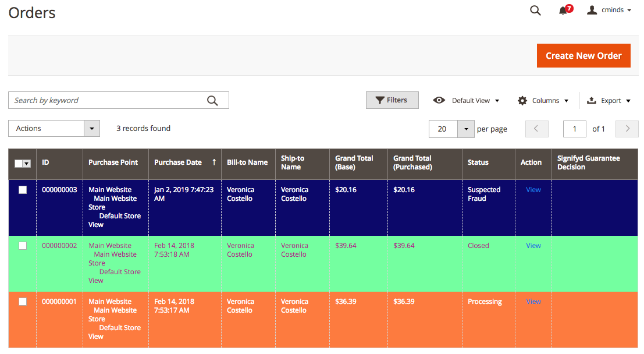
Task: Open the Filters panel button
Action: tap(392, 100)
